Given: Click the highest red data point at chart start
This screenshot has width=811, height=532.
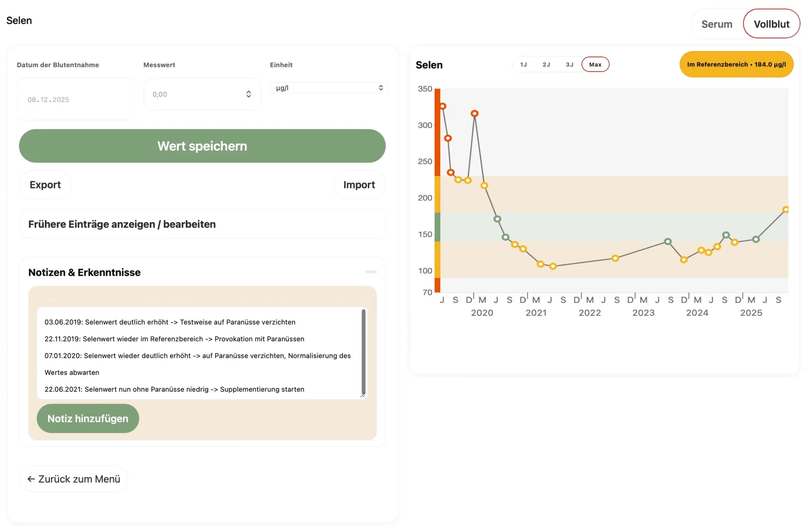Looking at the screenshot, I should (443, 106).
